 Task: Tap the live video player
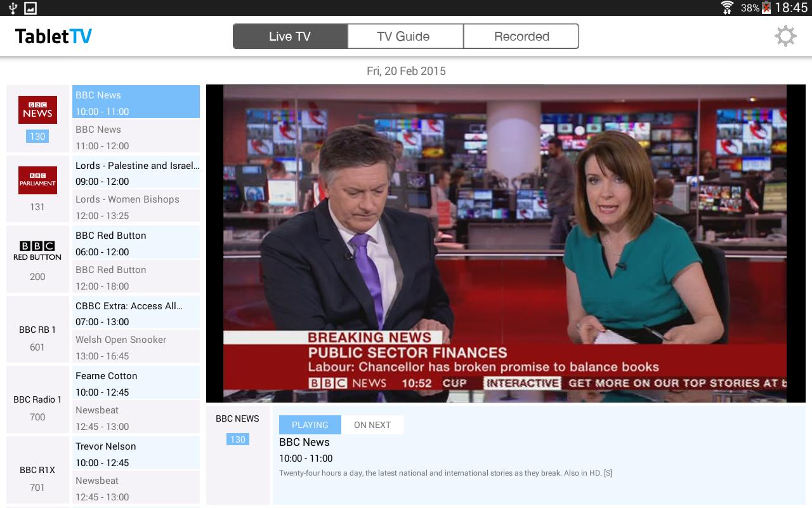(x=506, y=243)
